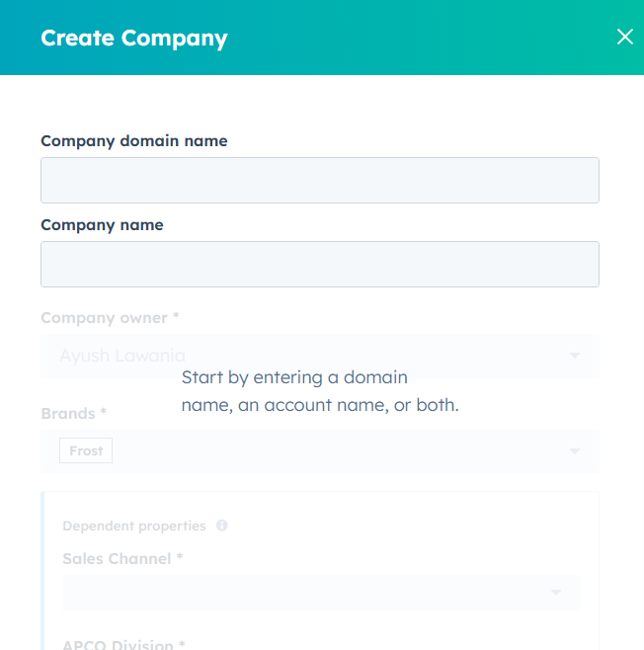The width and height of the screenshot is (644, 650).
Task: Close the Create Company panel
Action: (x=624, y=37)
